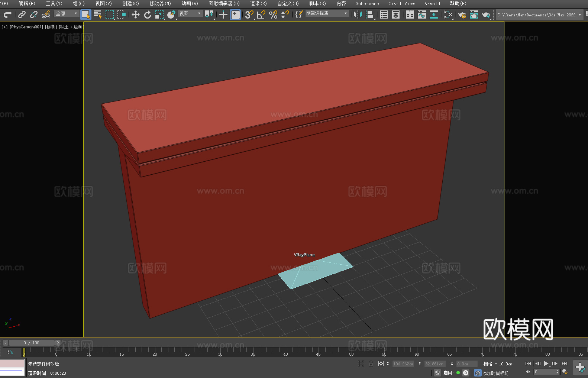Click the Select and Link chain icon

click(22, 14)
